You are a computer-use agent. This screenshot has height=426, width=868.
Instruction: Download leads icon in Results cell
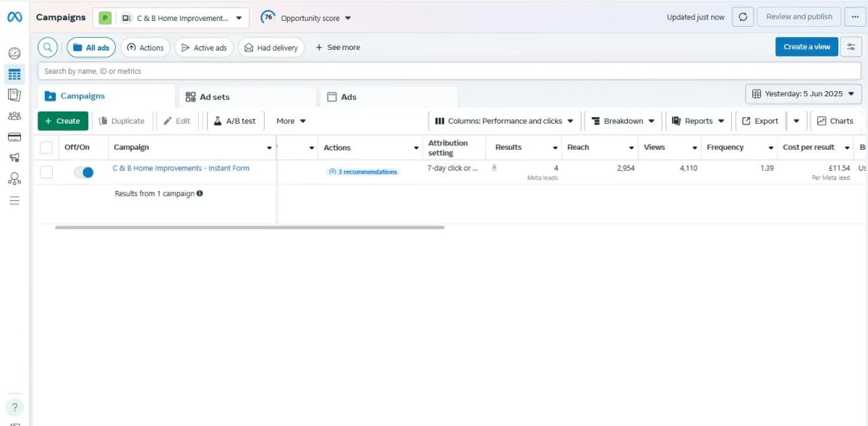495,168
